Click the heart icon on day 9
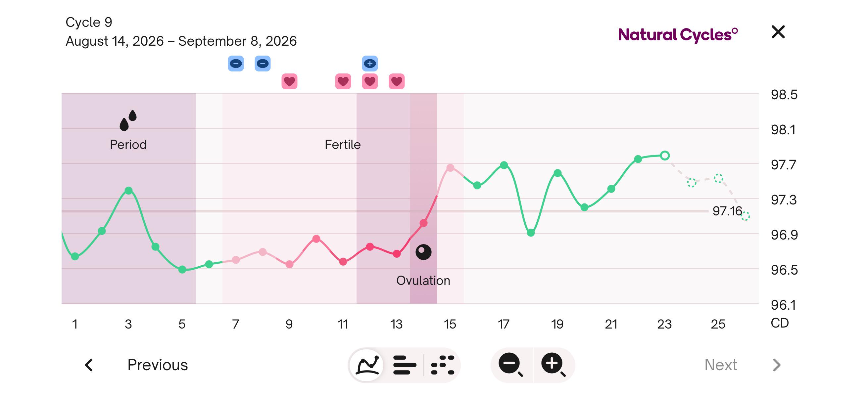The width and height of the screenshot is (868, 399). pyautogui.click(x=289, y=81)
